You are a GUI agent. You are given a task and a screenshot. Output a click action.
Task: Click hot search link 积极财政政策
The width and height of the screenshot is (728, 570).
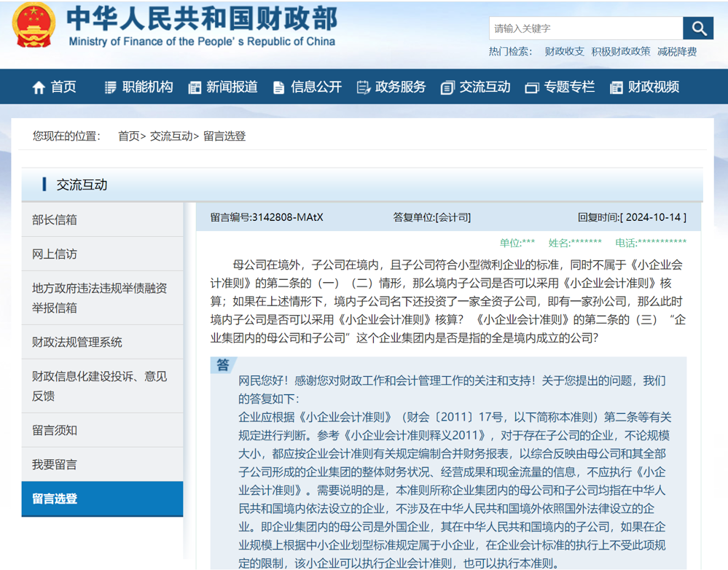[x=621, y=52]
